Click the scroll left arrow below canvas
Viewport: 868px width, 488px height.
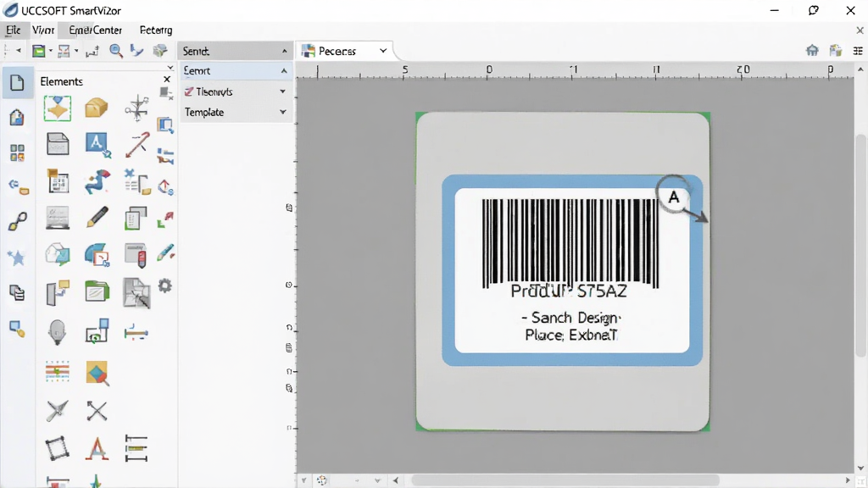click(x=395, y=480)
